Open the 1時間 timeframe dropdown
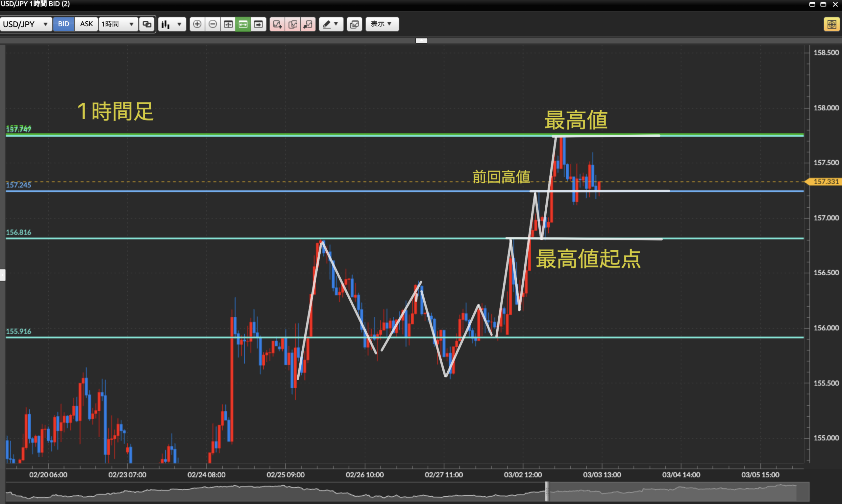The height and width of the screenshot is (504, 842). pos(118,24)
